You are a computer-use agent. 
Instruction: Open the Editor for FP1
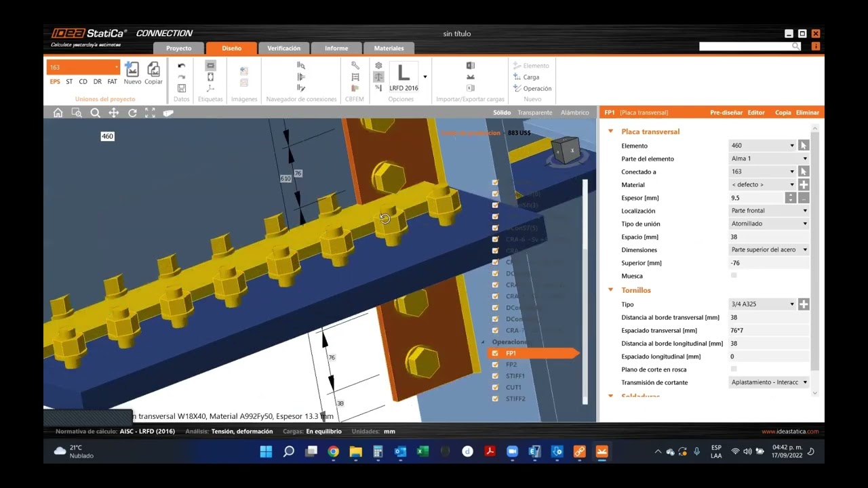coord(756,113)
